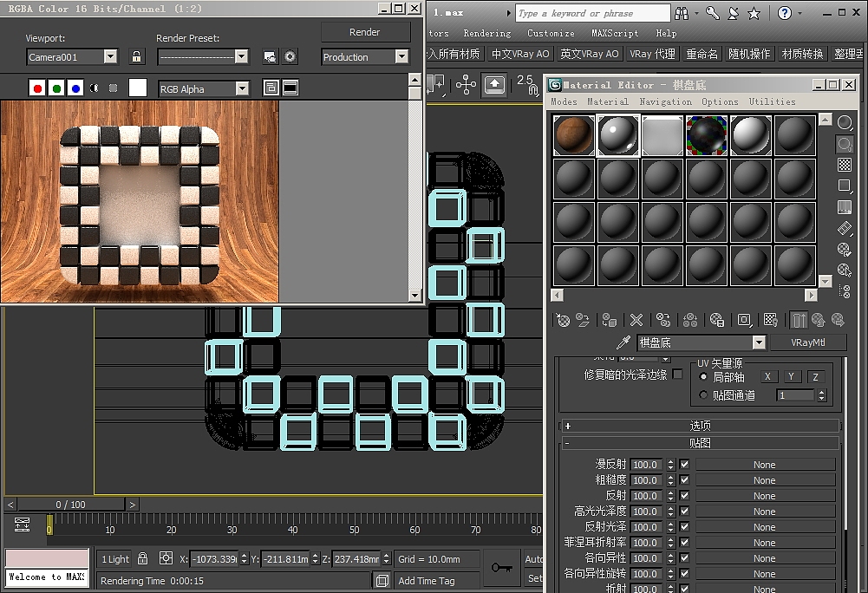Toggle the red channel in render window
Viewport: 868px width, 593px height.
[37, 88]
